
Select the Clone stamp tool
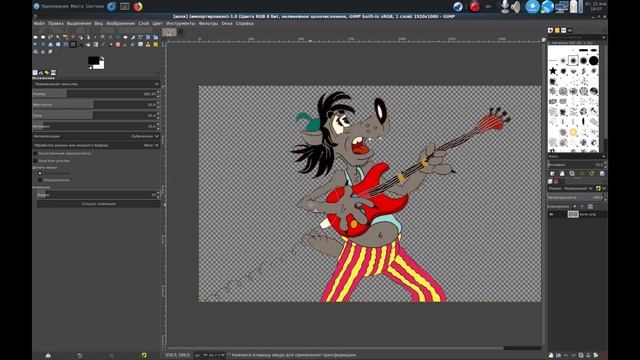click(148, 44)
